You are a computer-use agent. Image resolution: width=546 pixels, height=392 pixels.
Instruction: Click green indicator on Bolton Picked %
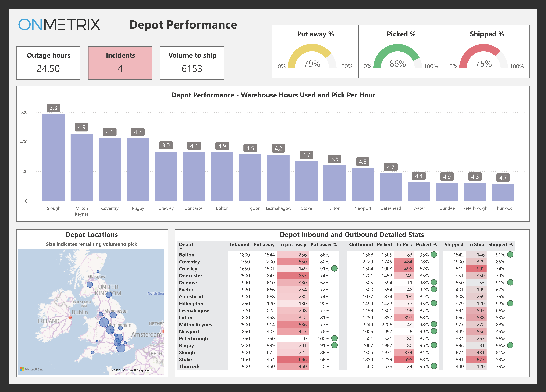(x=434, y=255)
